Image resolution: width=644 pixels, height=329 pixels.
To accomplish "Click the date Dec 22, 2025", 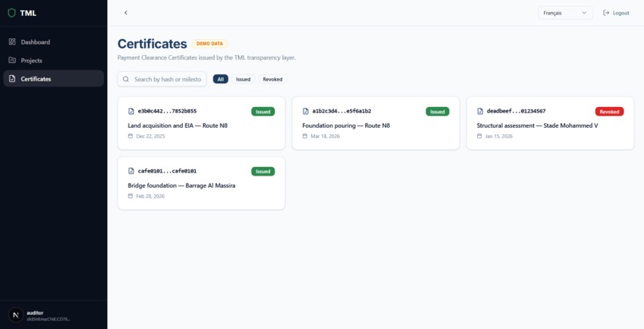I will click(x=150, y=137).
